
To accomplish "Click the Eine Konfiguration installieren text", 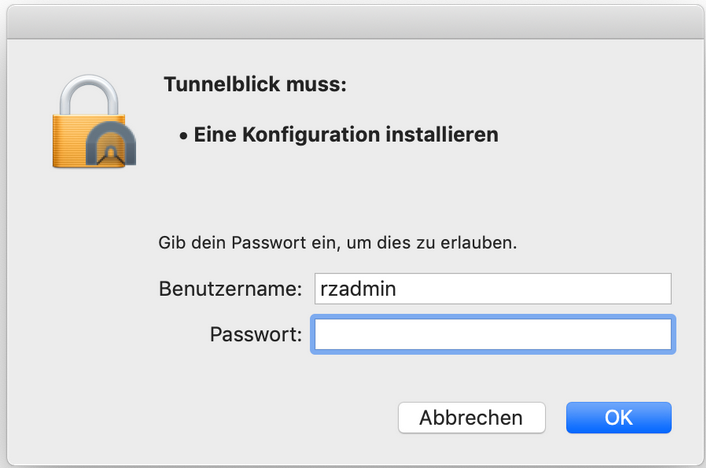I will point(346,134).
